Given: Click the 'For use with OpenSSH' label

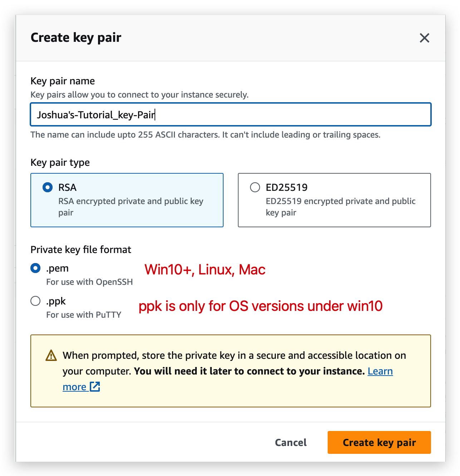Looking at the screenshot, I should coord(89,282).
